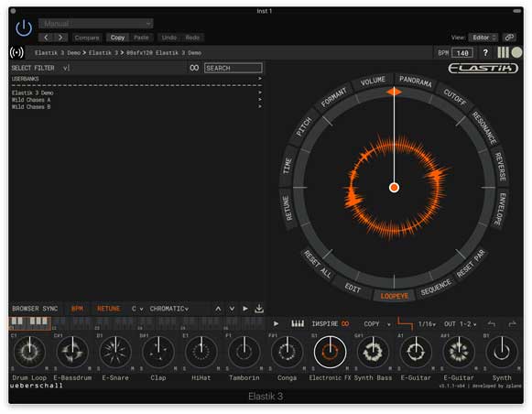Select the Drum Loop pad
Screen dimensions: 532x414
pos(29,352)
